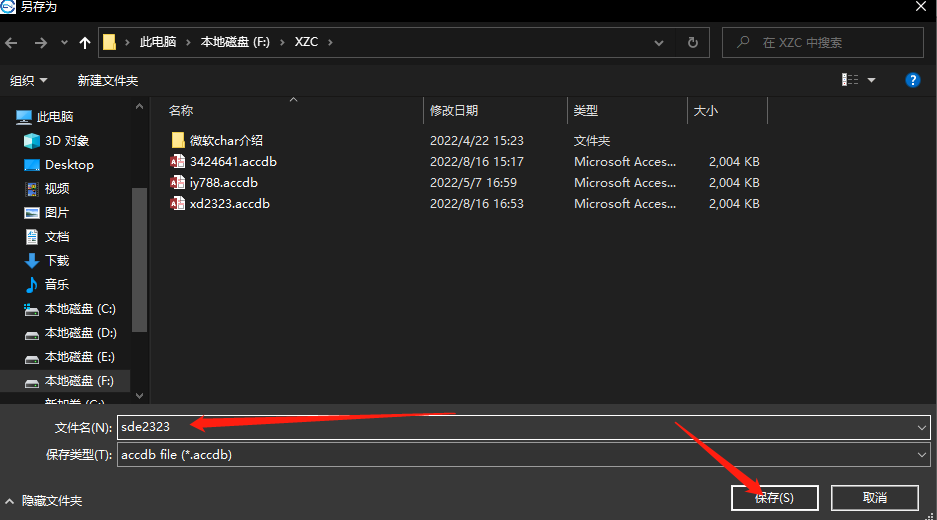Sort files by 修改日期 column
The image size is (937, 520).
(x=454, y=111)
